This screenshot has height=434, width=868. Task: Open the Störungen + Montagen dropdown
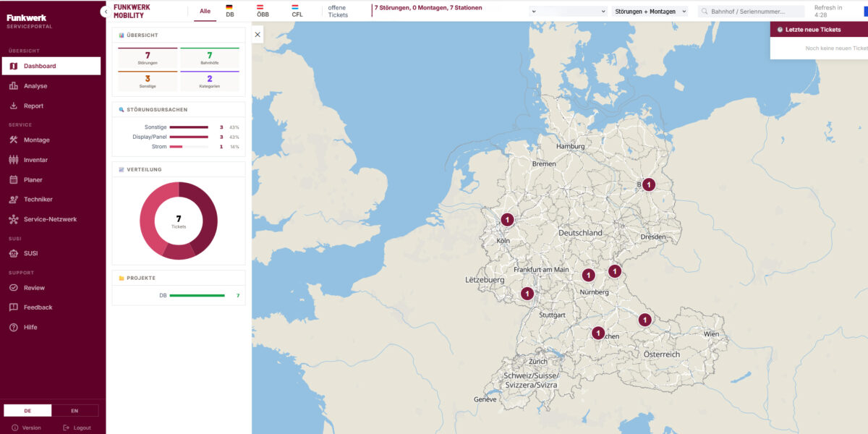650,12
